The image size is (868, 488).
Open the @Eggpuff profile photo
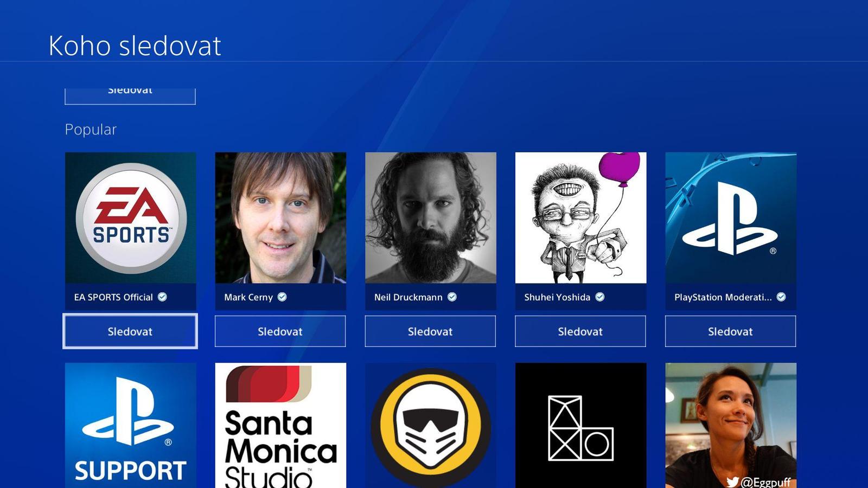pyautogui.click(x=731, y=425)
